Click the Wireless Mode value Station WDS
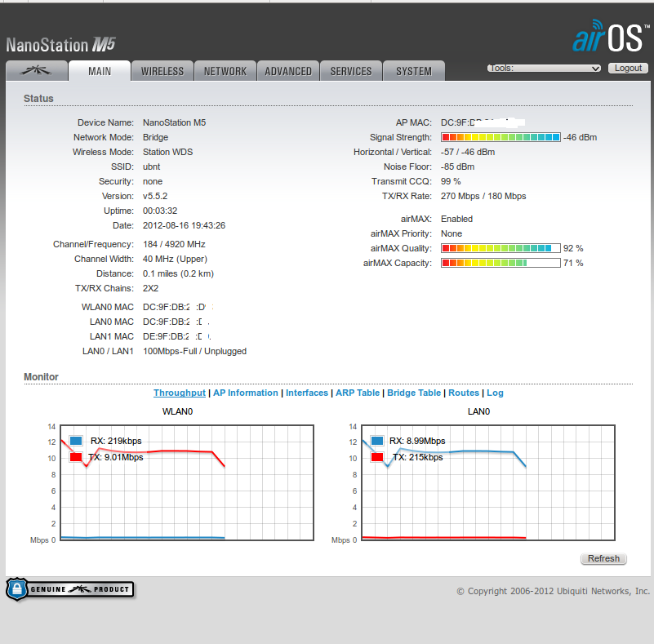The width and height of the screenshot is (654, 644). tap(167, 152)
